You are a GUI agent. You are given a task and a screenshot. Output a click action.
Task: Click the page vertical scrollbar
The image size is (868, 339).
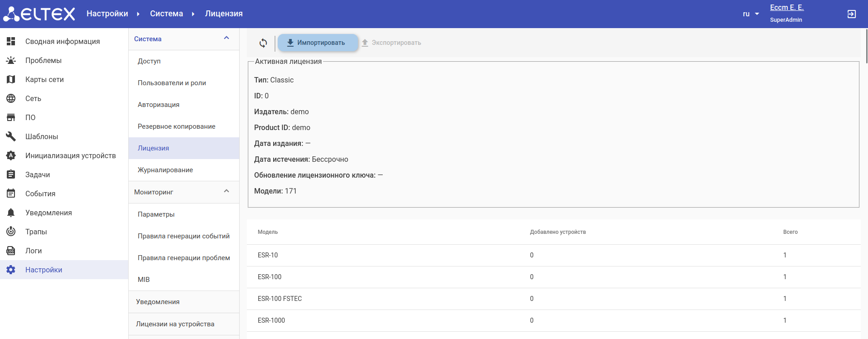tap(866, 45)
